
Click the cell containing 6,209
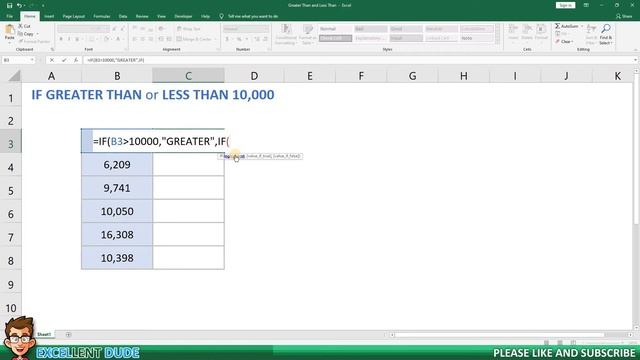pyautogui.click(x=117, y=164)
